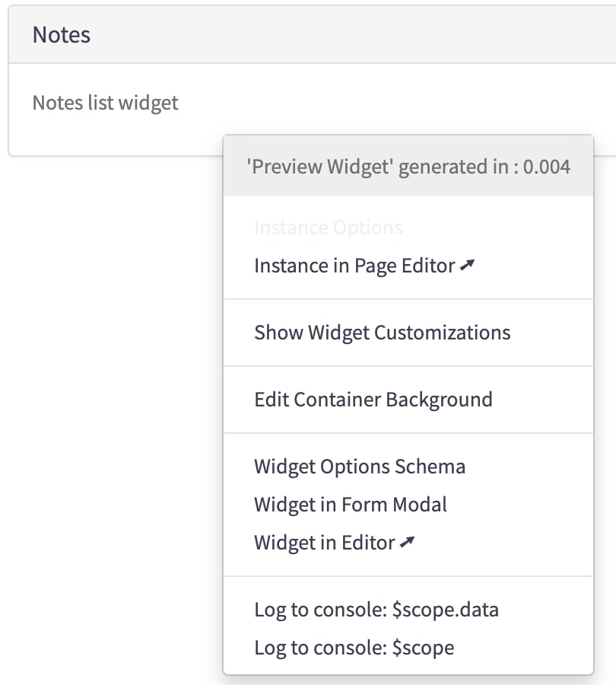Click the Notes list widget text
The width and height of the screenshot is (616, 685).
(105, 103)
